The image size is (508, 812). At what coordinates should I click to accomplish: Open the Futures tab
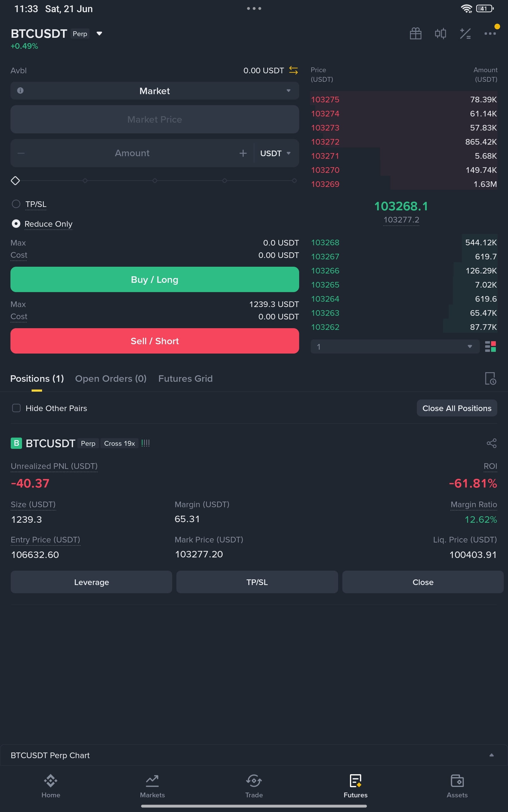coord(356,786)
